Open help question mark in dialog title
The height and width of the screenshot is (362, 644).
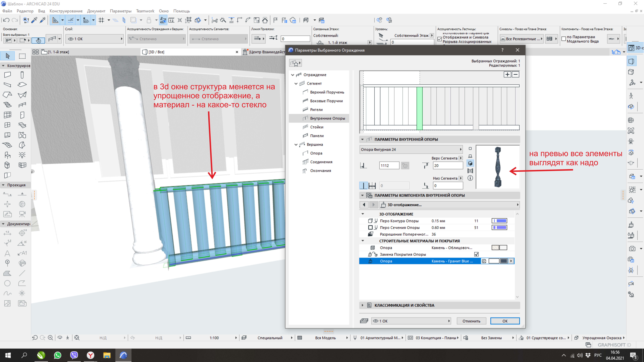click(502, 50)
